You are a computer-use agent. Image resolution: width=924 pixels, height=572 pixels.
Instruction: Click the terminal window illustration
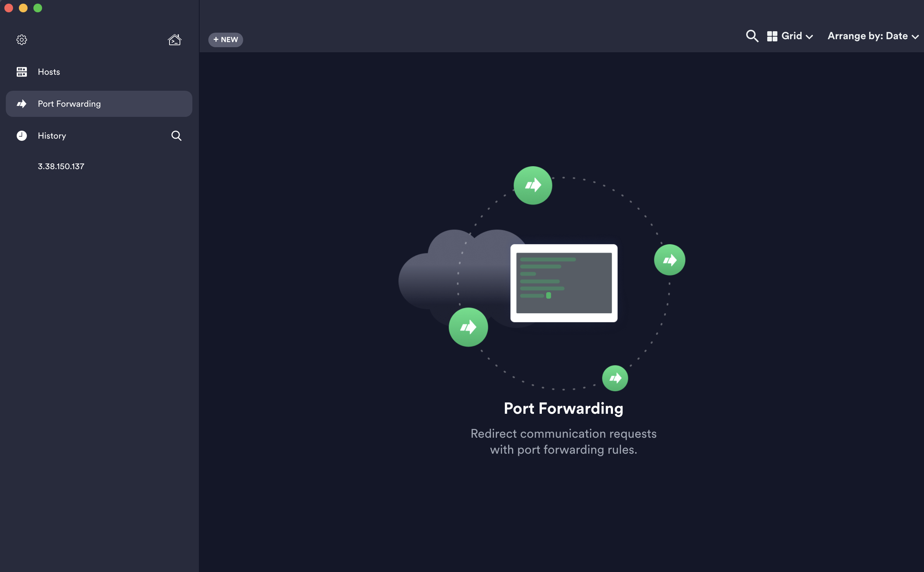(564, 283)
